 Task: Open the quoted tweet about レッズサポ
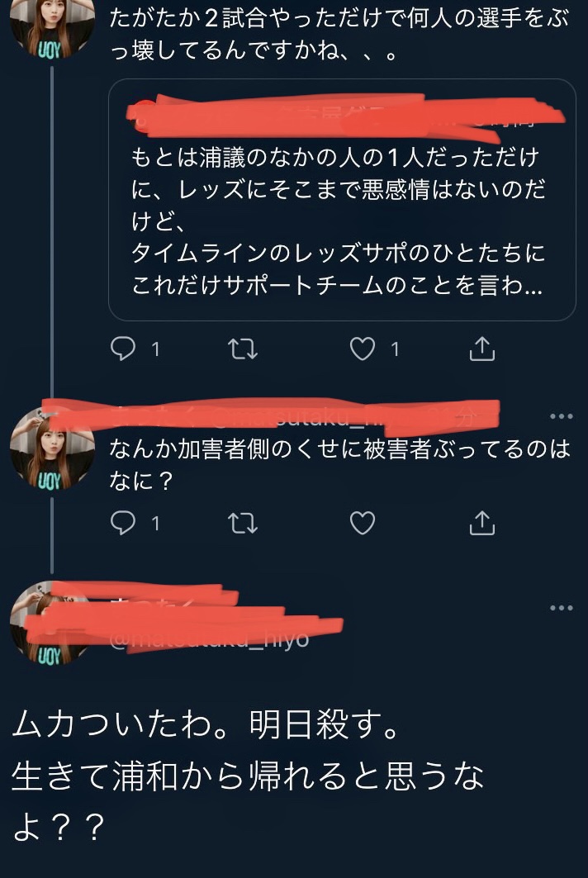pyautogui.click(x=342, y=200)
